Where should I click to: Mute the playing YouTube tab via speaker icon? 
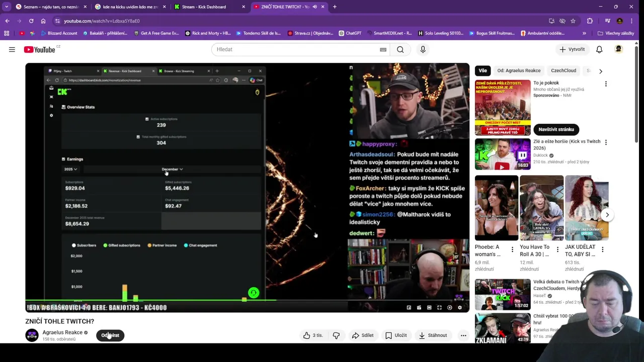[314, 7]
